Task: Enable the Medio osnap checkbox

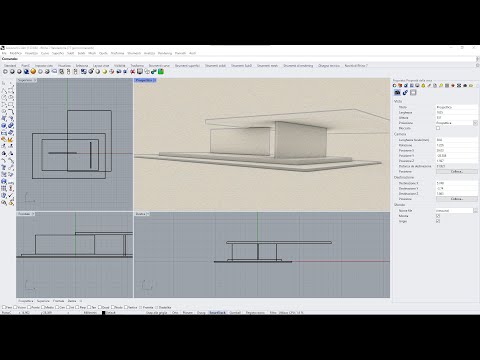Action: tap(43, 307)
